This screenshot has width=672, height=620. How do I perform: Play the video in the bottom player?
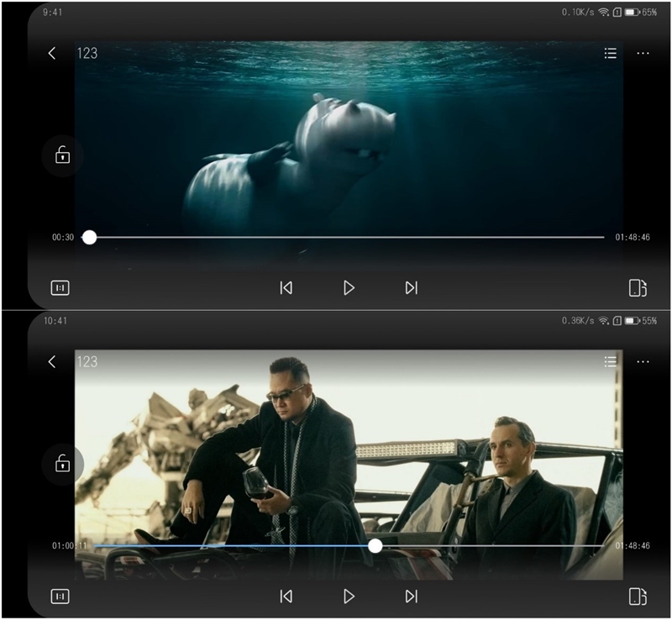pos(349,596)
